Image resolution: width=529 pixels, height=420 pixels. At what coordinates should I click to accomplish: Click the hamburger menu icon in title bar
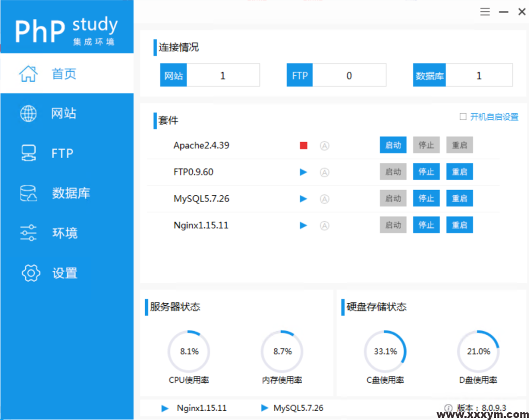pos(485,12)
